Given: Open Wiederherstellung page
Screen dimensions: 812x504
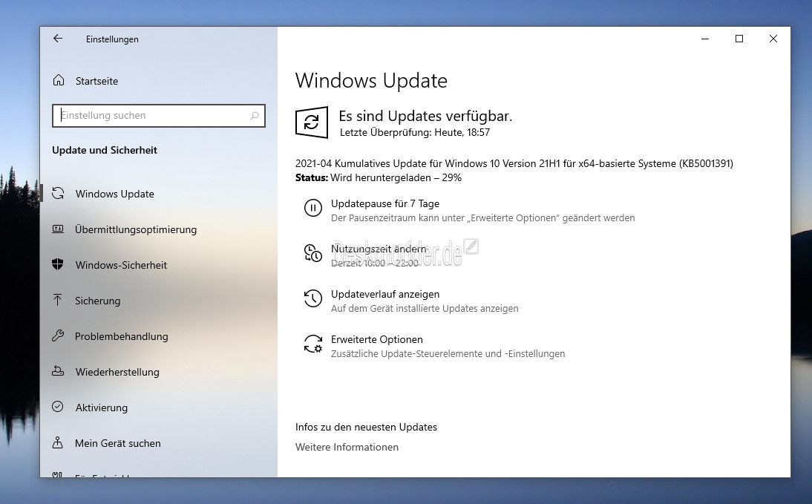Looking at the screenshot, I should point(117,372).
